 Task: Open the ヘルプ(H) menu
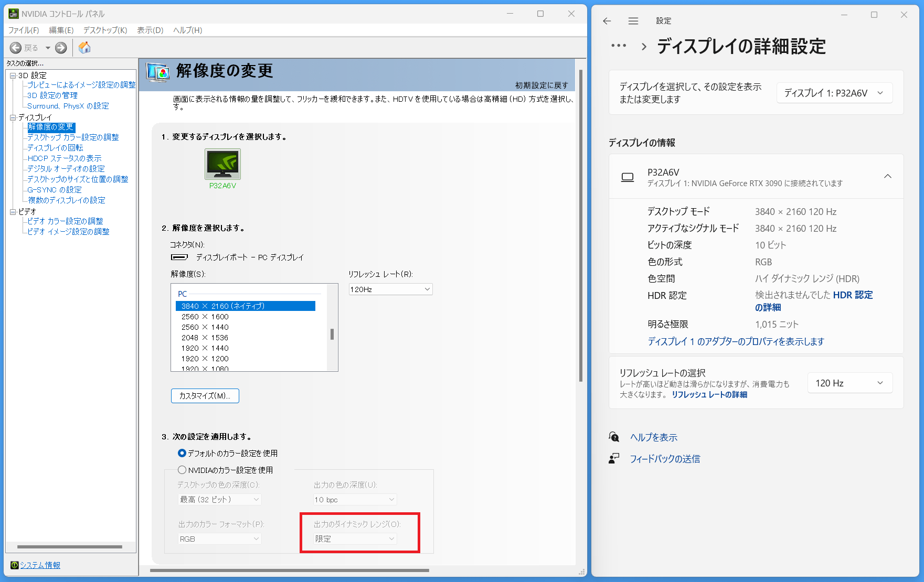tap(188, 30)
